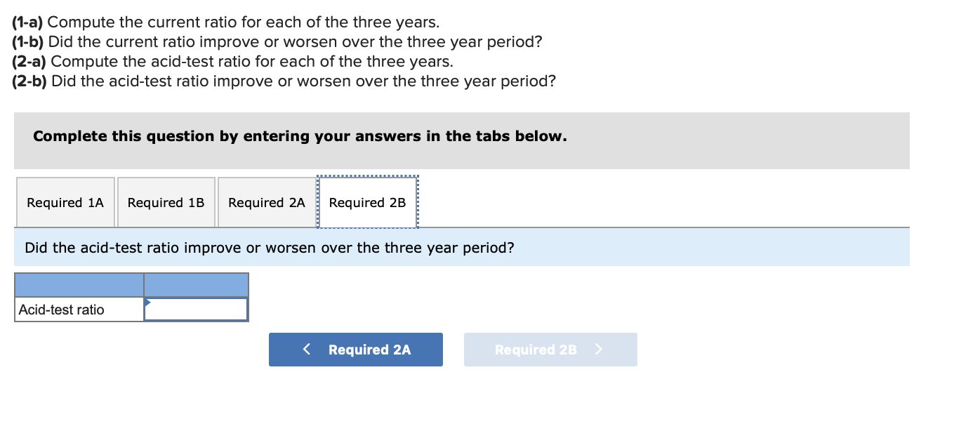
Task: Select the currently active Required 2B tab
Action: point(368,202)
